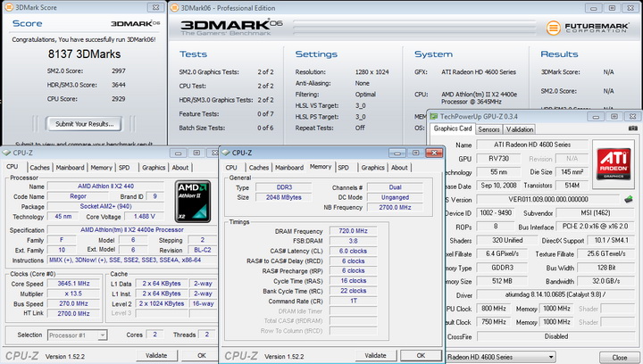Viewport: 643px width, 364px height.
Task: Click the Shaders value 320 Unified
Action: (x=507, y=240)
